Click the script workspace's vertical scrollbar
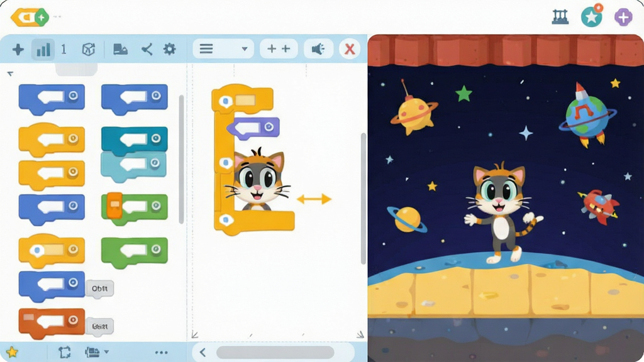The height and width of the screenshot is (362, 644). (x=363, y=199)
